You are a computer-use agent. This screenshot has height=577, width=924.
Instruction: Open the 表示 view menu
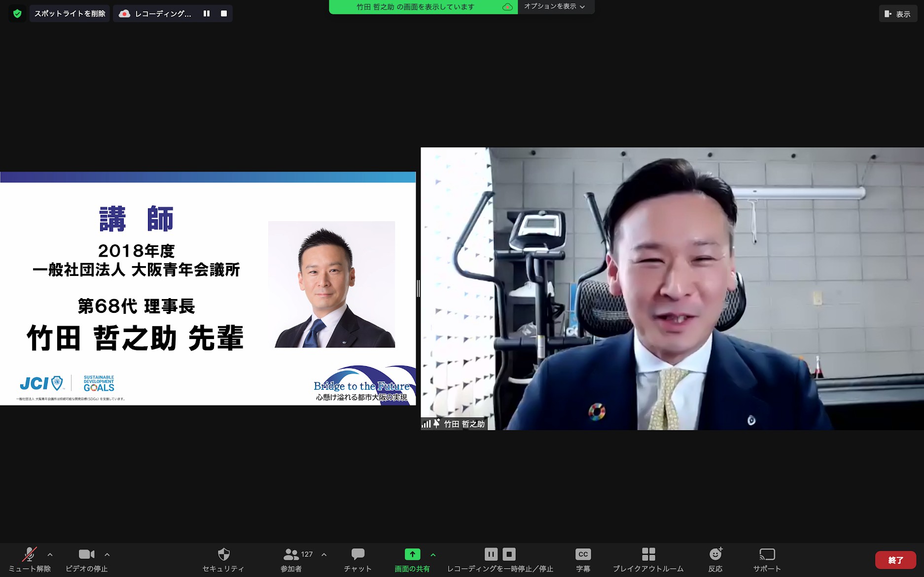coord(898,14)
